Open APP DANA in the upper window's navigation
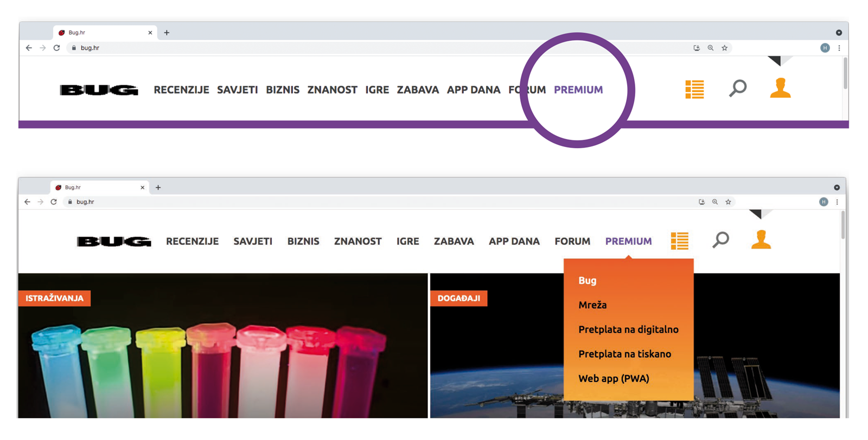The height and width of the screenshot is (440, 868). pyautogui.click(x=474, y=90)
